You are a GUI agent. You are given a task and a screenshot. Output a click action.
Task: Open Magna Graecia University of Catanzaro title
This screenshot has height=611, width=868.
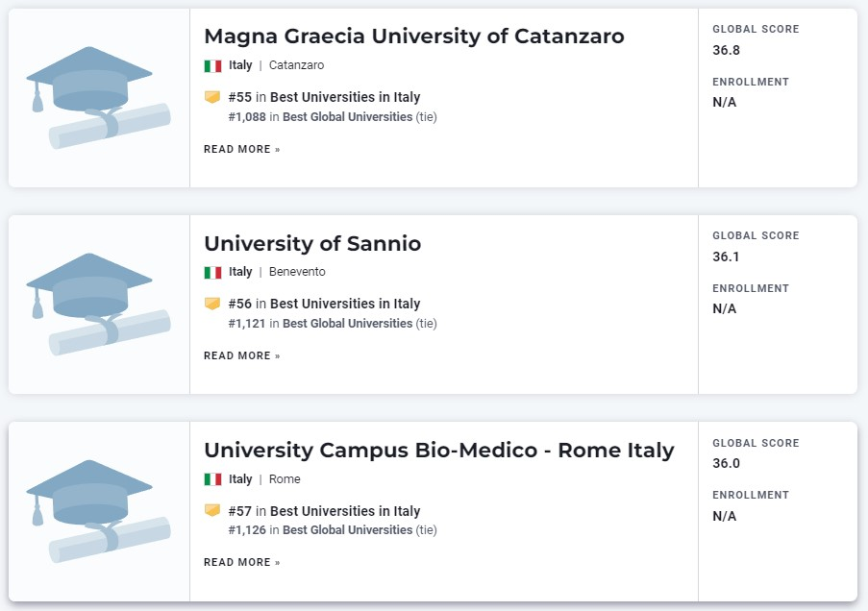pyautogui.click(x=414, y=37)
